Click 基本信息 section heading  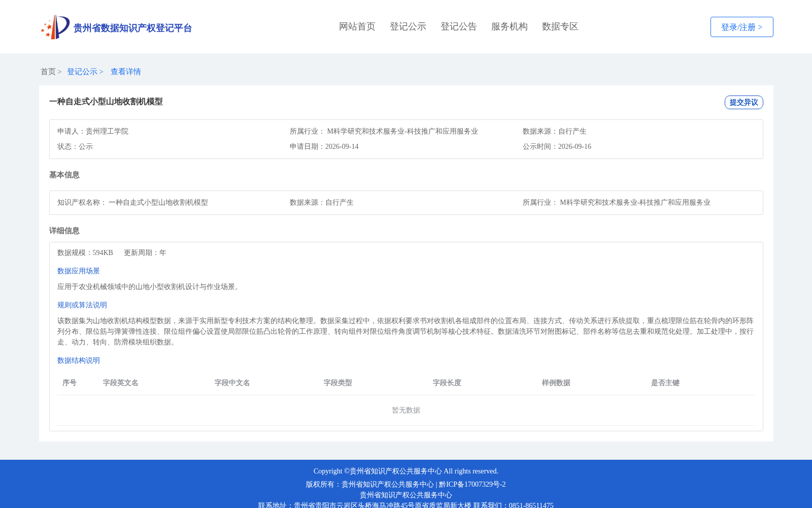(x=64, y=175)
